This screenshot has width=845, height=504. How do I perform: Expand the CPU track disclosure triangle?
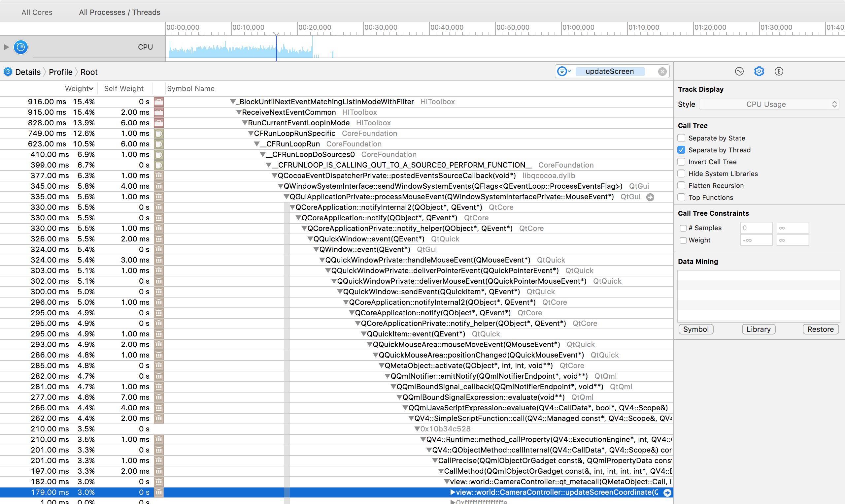pos(6,47)
